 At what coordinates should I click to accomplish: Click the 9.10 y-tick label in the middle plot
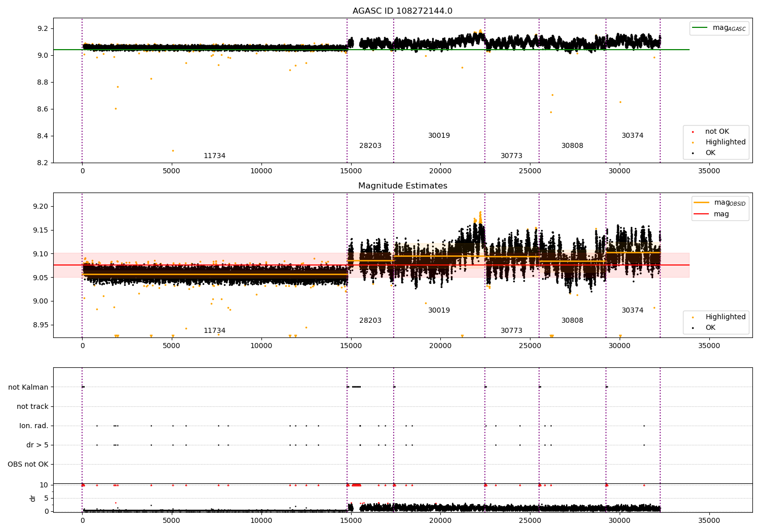point(41,254)
